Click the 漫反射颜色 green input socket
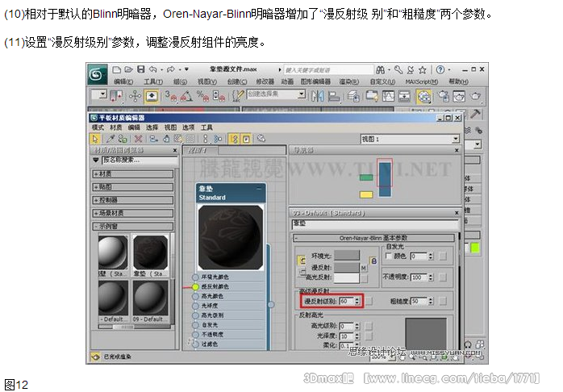 click(195, 287)
